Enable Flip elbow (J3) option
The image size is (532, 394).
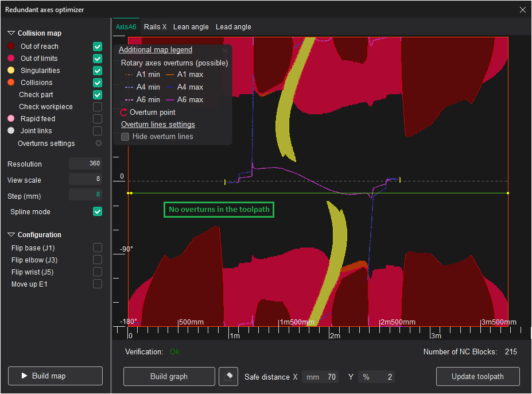click(x=98, y=260)
